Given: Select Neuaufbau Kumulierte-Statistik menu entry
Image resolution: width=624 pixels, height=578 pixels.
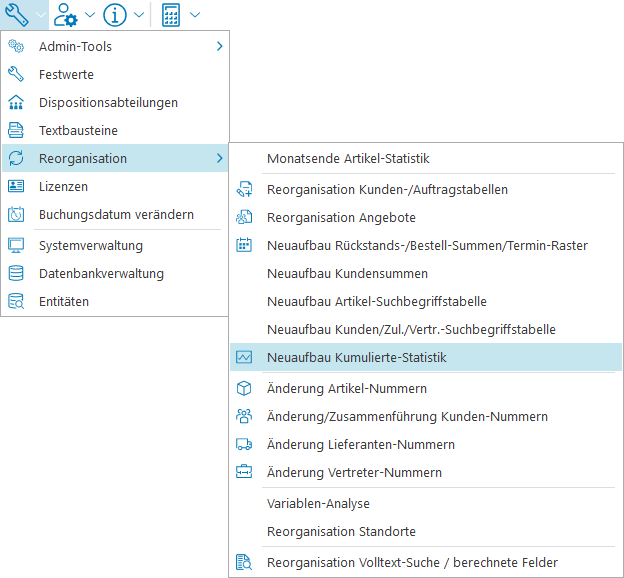Looking at the screenshot, I should 356,357.
